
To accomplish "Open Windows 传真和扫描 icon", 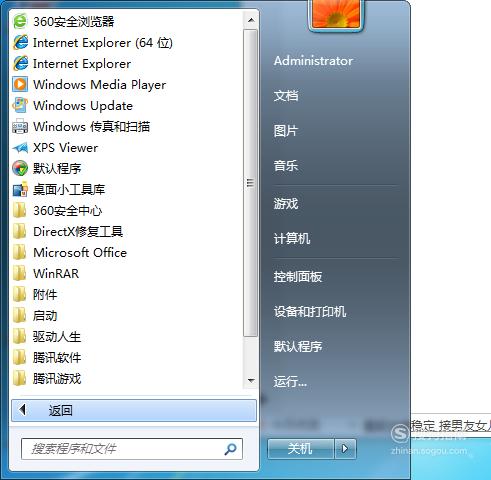I will (x=20, y=126).
